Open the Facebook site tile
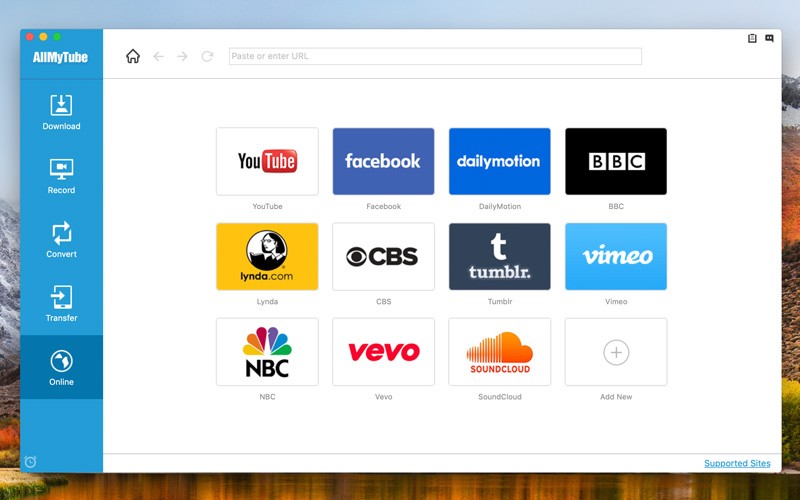 (x=384, y=161)
